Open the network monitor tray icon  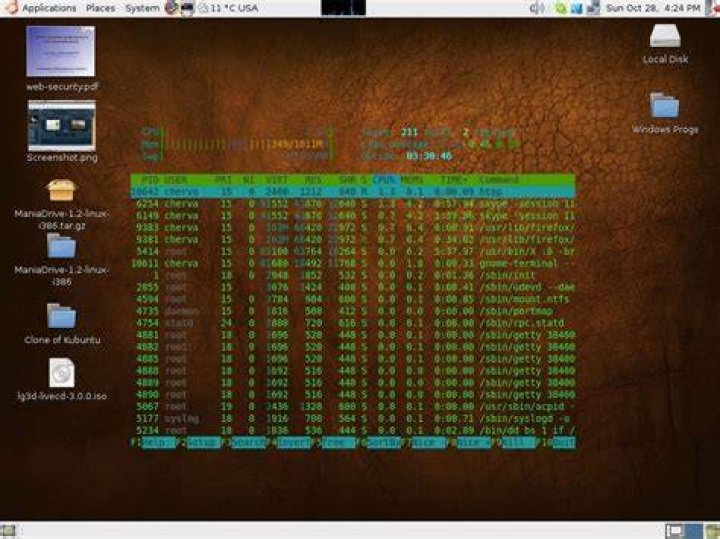[x=593, y=8]
